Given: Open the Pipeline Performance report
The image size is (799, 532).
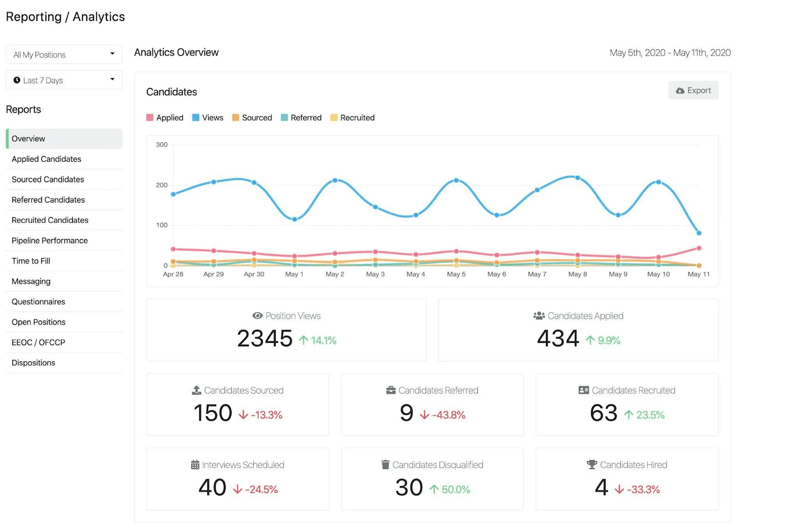Looking at the screenshot, I should (64, 241).
